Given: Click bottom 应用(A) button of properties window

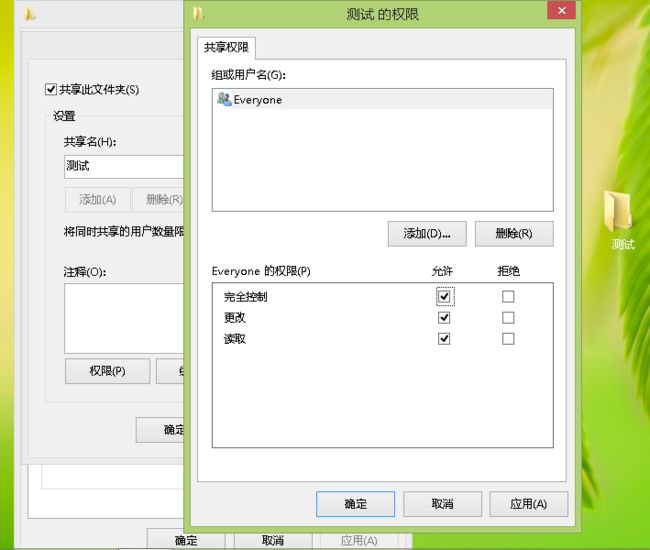Looking at the screenshot, I should [x=359, y=541].
